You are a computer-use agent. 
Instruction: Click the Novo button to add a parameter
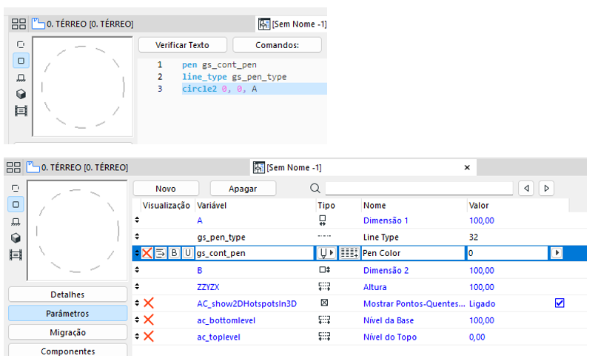[166, 189]
